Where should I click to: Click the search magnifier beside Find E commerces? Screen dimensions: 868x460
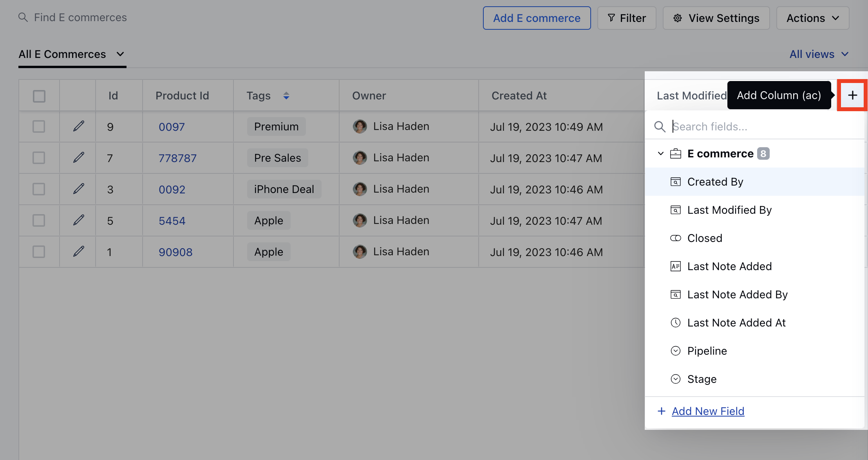(x=23, y=17)
